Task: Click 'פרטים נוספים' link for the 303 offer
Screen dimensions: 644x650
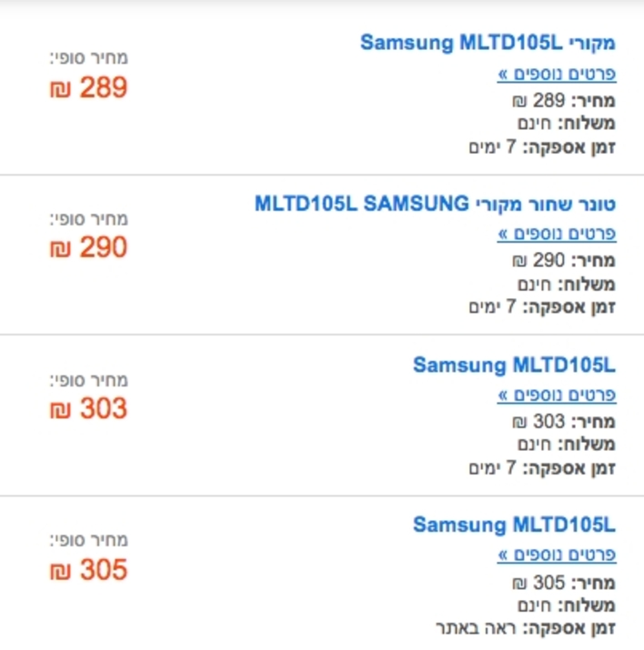Action: [x=557, y=395]
